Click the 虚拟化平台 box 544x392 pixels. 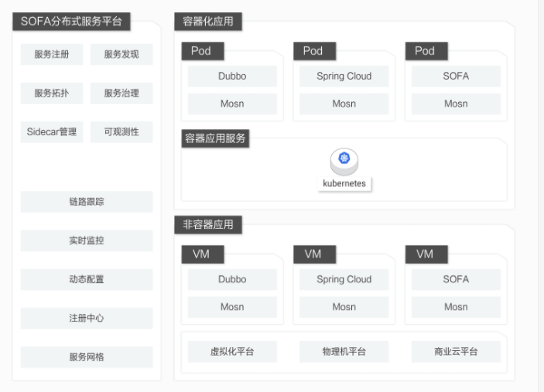[x=232, y=352]
